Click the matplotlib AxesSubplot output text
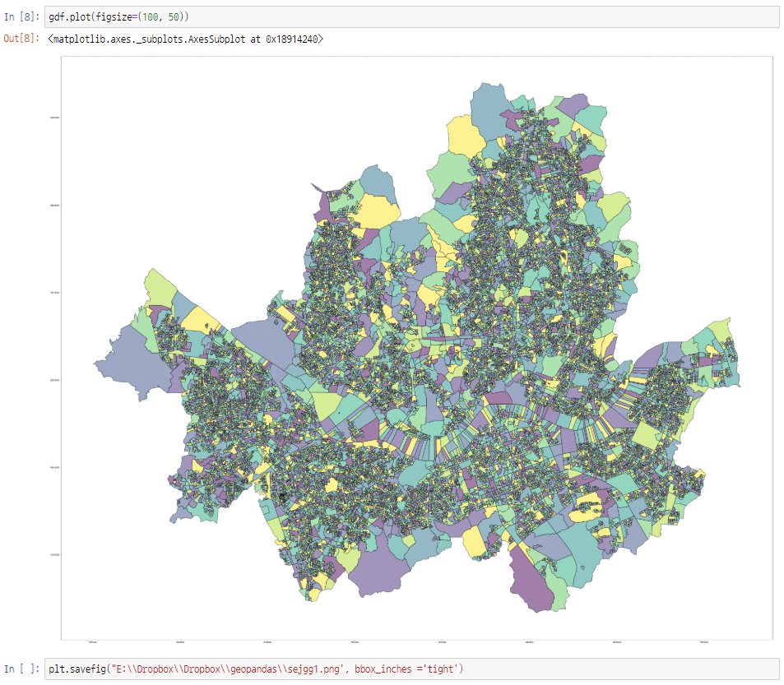This screenshot has width=784, height=685. pos(185,39)
